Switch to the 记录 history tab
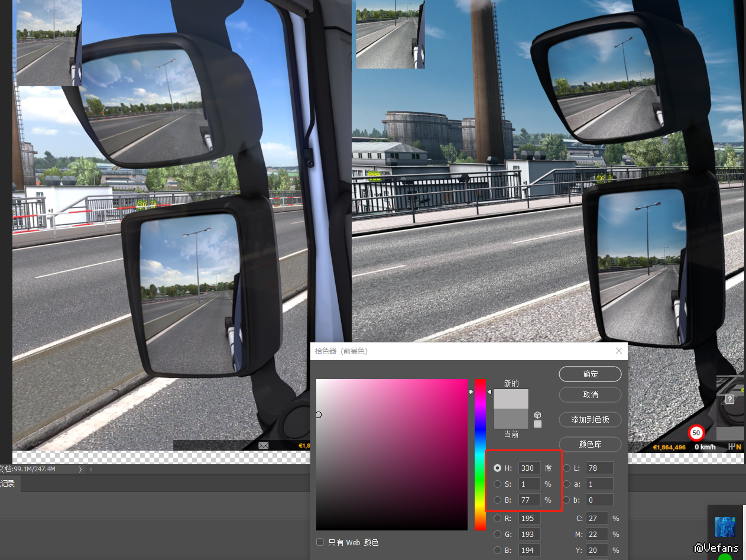The height and width of the screenshot is (560, 746). pyautogui.click(x=8, y=484)
